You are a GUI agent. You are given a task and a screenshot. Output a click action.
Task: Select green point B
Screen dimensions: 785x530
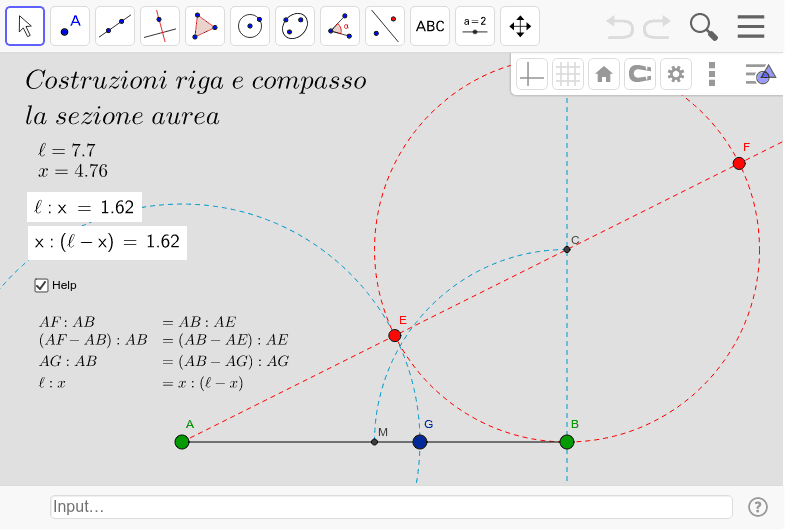pos(567,442)
